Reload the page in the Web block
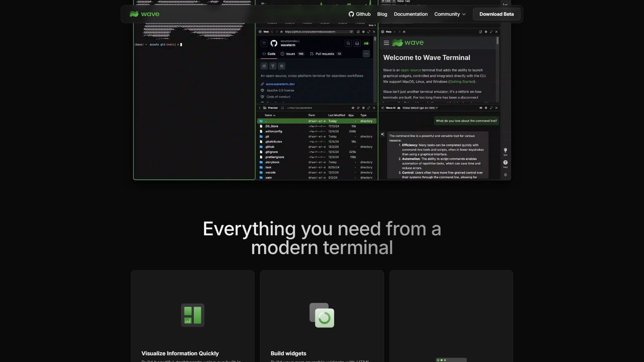The height and width of the screenshot is (362, 644). (x=351, y=32)
